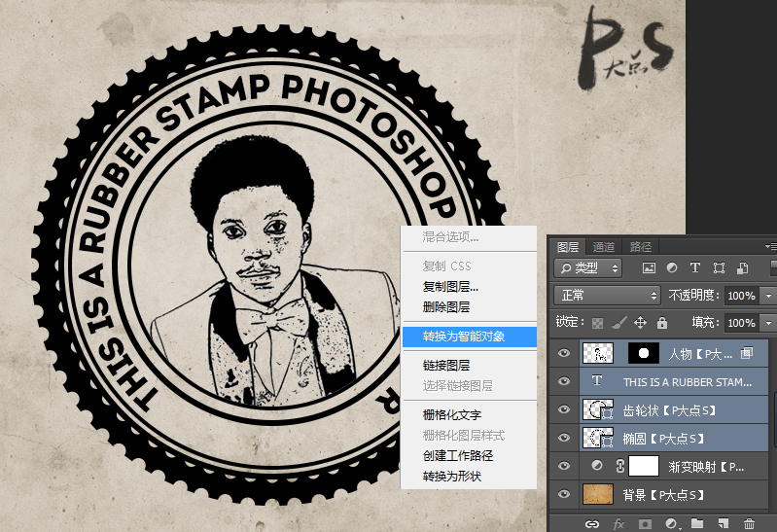Image resolution: width=777 pixels, height=532 pixels.
Task: Select 人物 layer name
Action: [700, 354]
